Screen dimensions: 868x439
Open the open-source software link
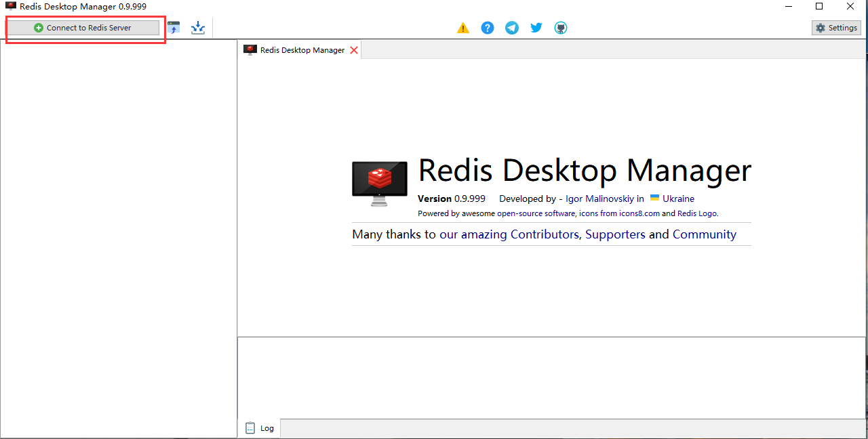coord(536,213)
